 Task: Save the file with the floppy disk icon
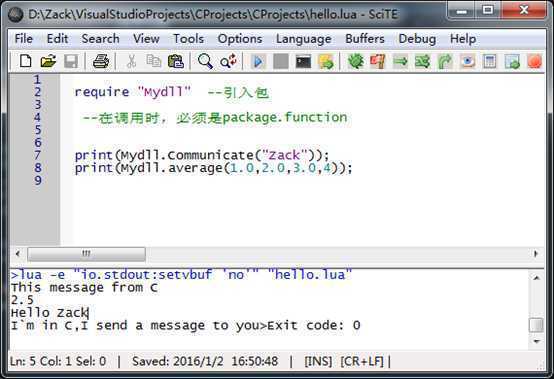[71, 61]
